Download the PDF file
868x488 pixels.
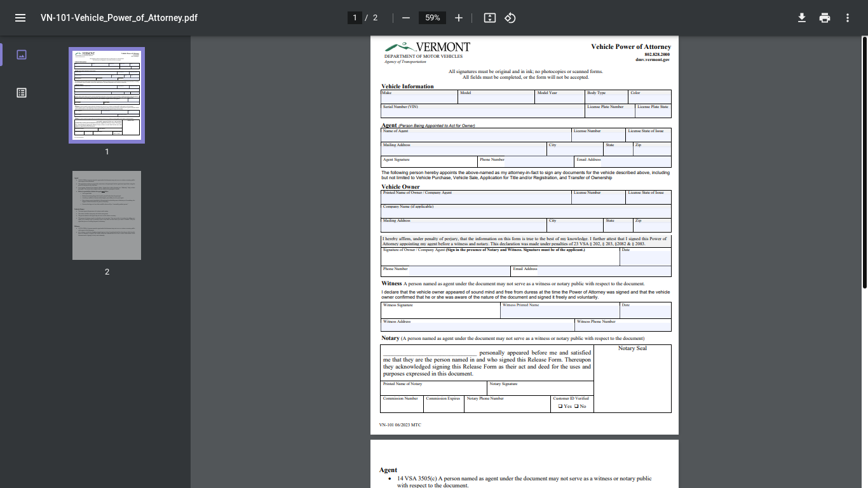(x=802, y=18)
